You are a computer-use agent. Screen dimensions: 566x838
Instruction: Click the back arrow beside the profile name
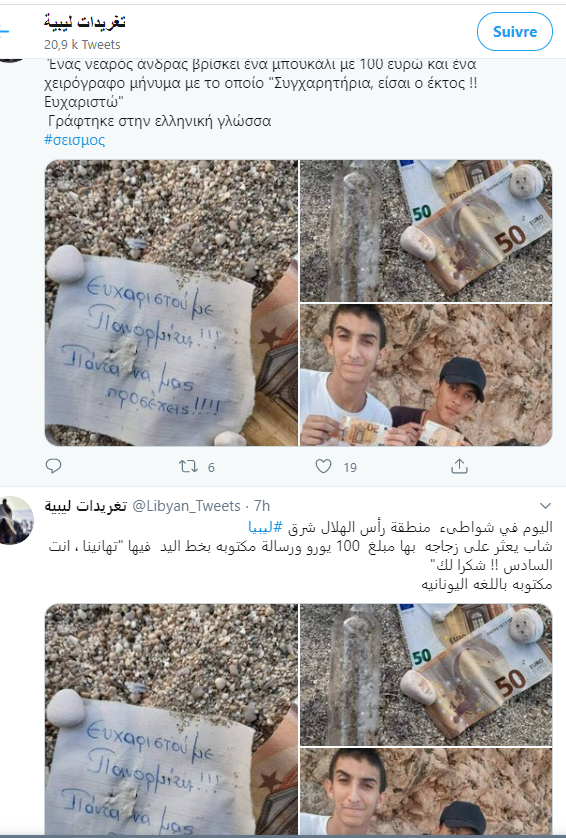4,31
